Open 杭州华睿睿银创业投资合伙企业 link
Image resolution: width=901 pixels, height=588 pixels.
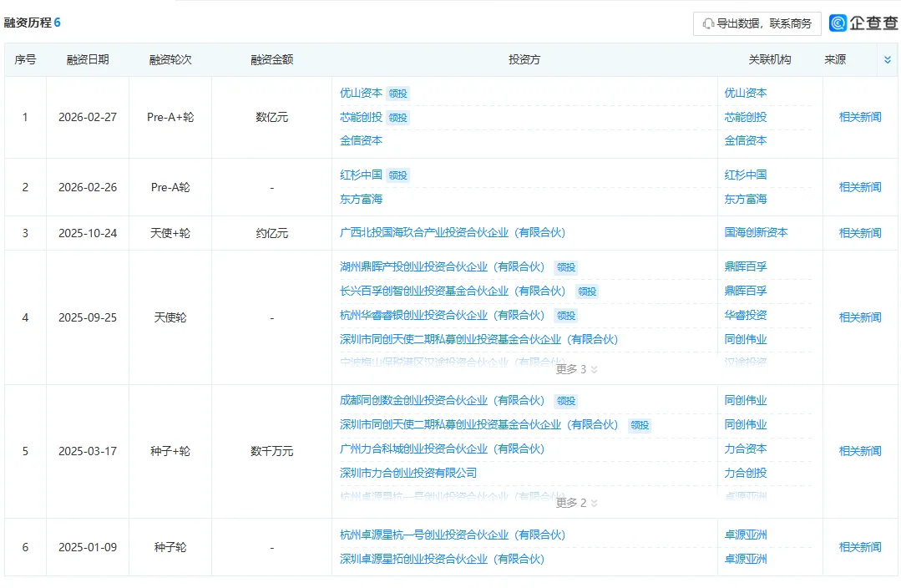pyautogui.click(x=442, y=315)
